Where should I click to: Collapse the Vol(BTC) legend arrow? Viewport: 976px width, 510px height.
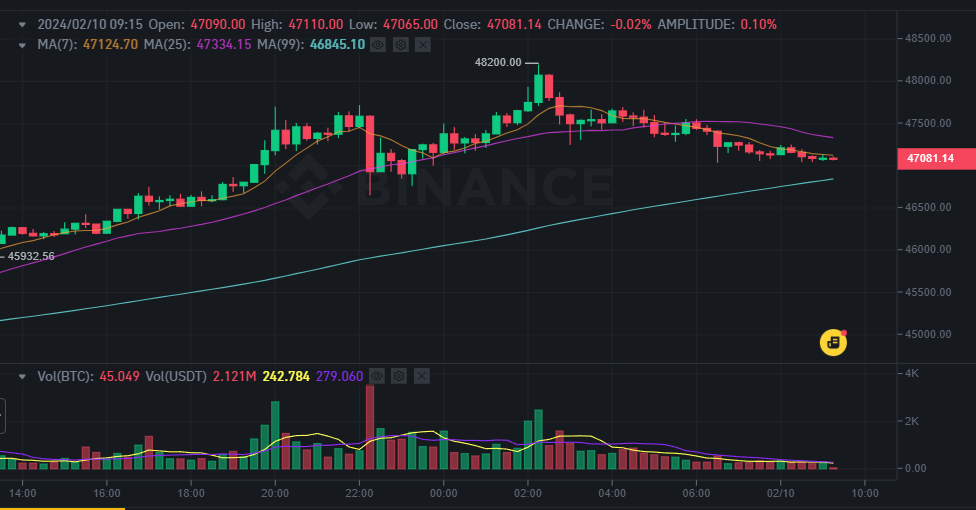coord(22,376)
